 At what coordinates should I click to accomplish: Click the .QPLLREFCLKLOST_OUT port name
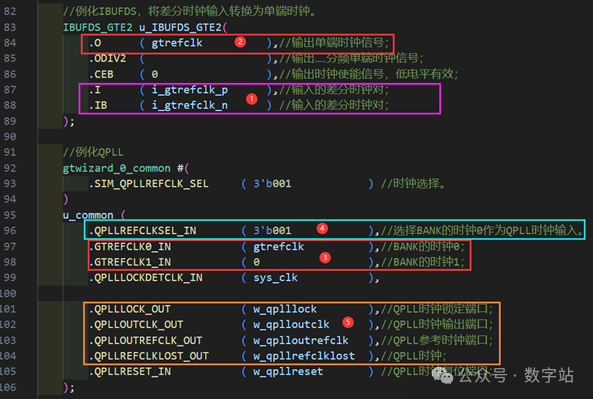149,356
